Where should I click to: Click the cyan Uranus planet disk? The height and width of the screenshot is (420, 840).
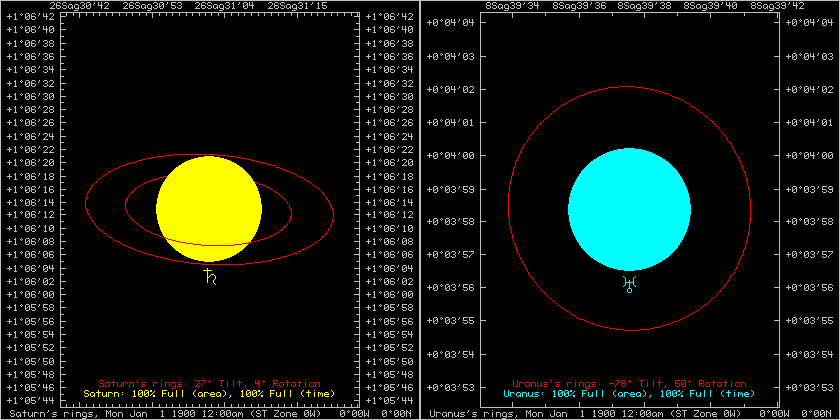click(630, 209)
